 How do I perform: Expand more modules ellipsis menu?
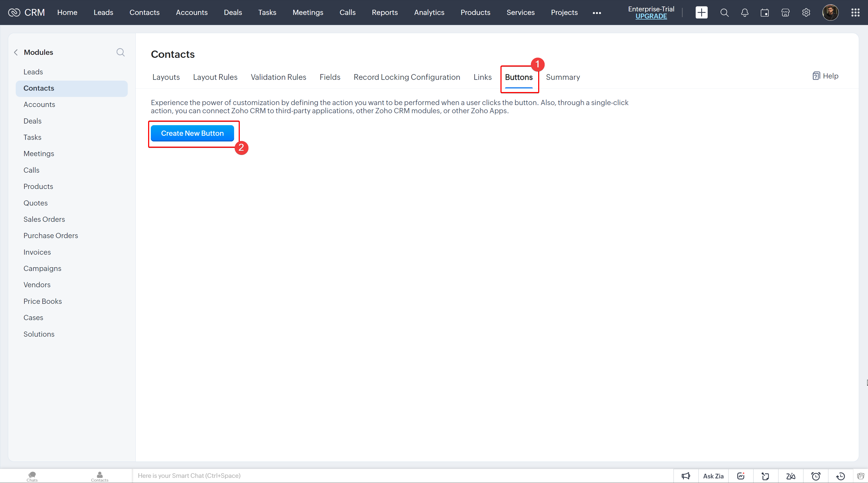coord(597,13)
